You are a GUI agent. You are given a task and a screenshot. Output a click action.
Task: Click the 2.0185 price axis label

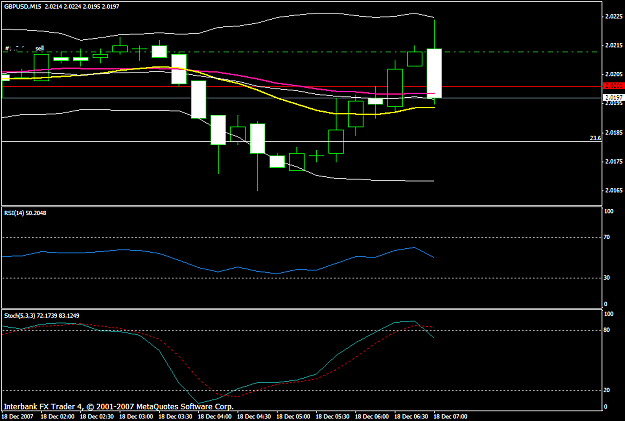[613, 132]
